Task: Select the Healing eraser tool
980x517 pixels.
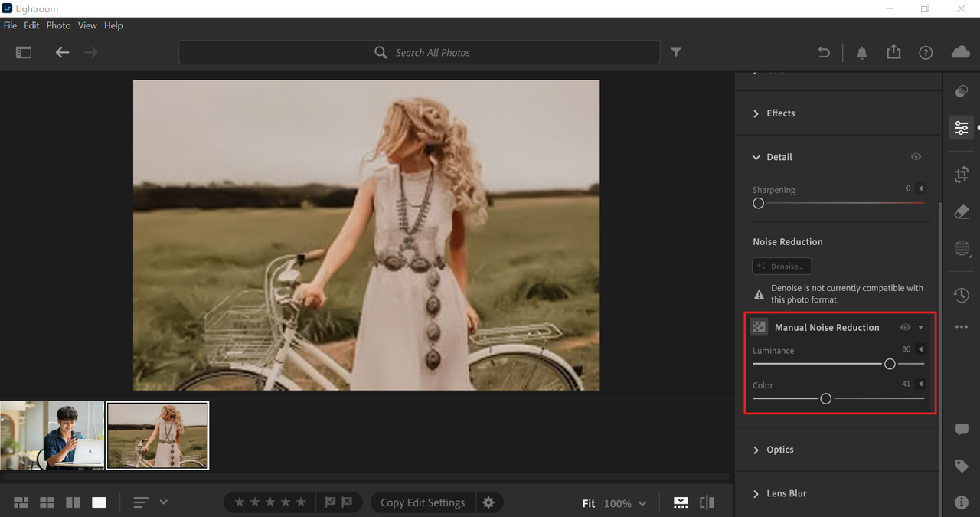Action: 962,212
